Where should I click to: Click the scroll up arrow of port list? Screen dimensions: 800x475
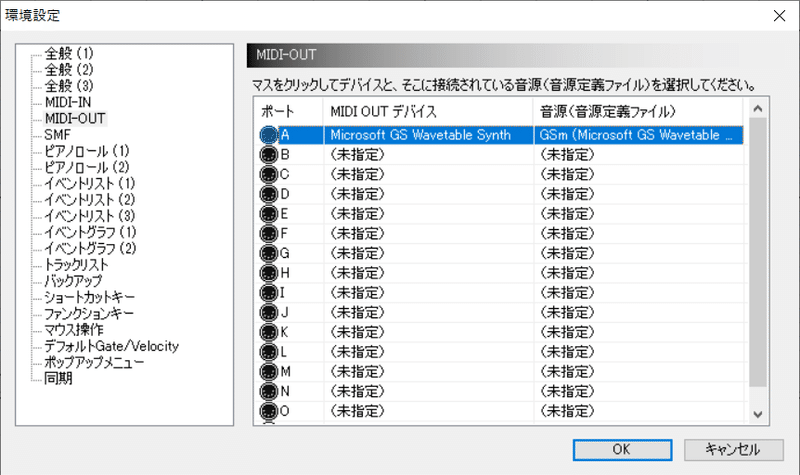tap(758, 109)
